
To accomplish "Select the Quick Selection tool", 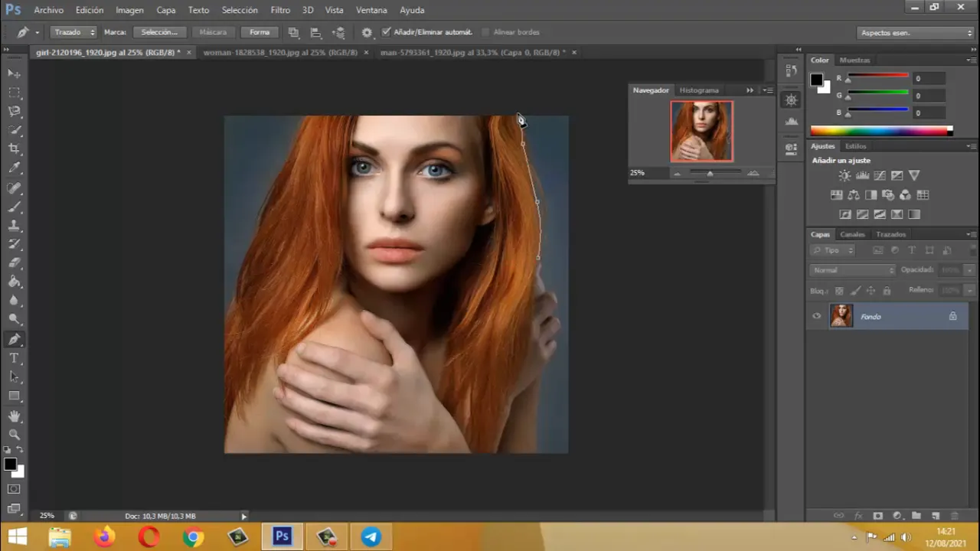I will coord(14,130).
